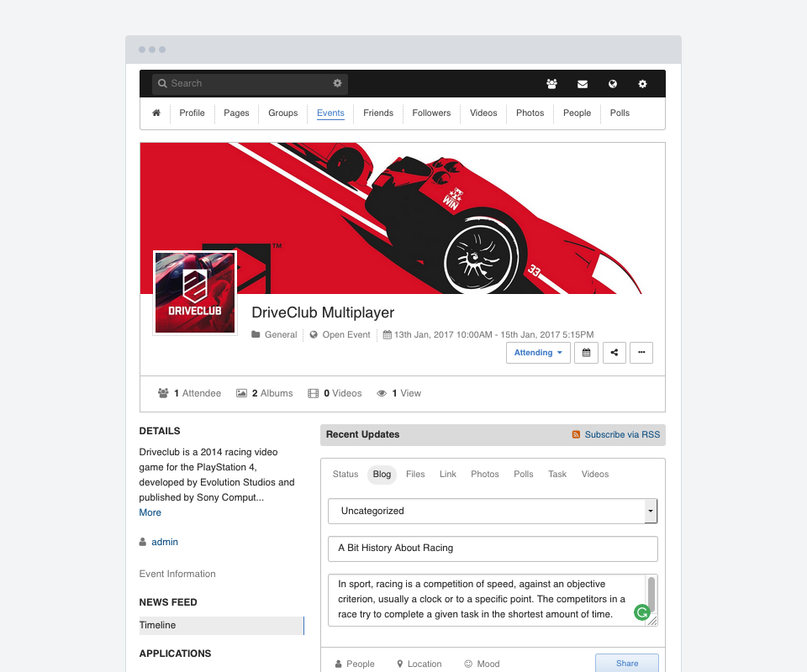This screenshot has height=672, width=807.
Task: Click the globe notifications icon
Action: pyautogui.click(x=613, y=84)
